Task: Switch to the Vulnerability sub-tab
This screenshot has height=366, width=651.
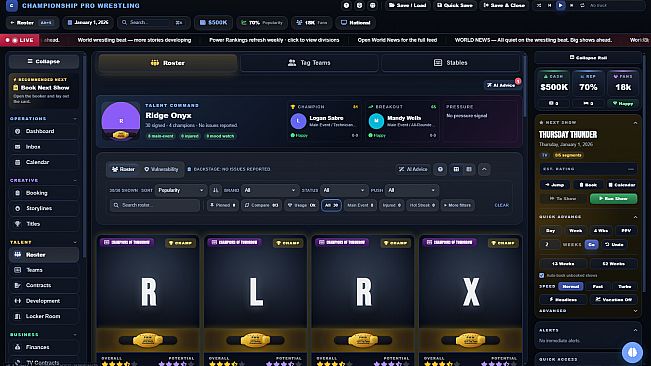Action: click(161, 169)
